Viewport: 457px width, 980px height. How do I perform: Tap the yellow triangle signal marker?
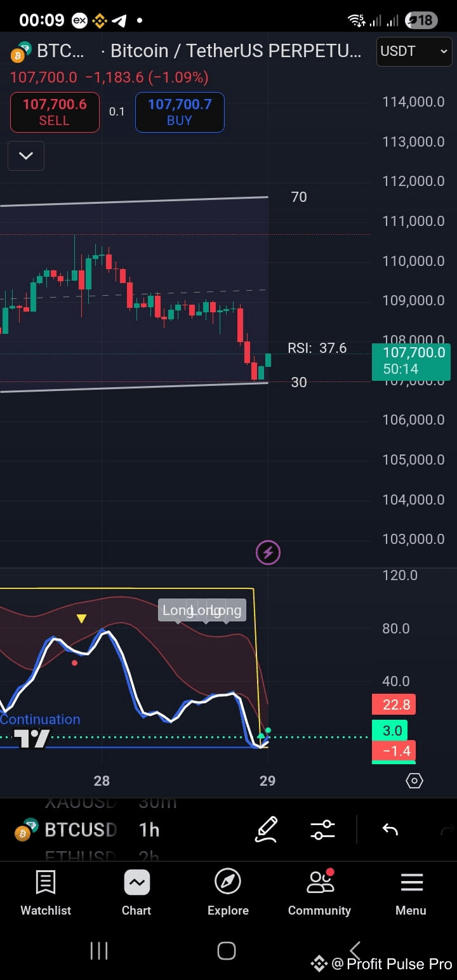pyautogui.click(x=81, y=619)
